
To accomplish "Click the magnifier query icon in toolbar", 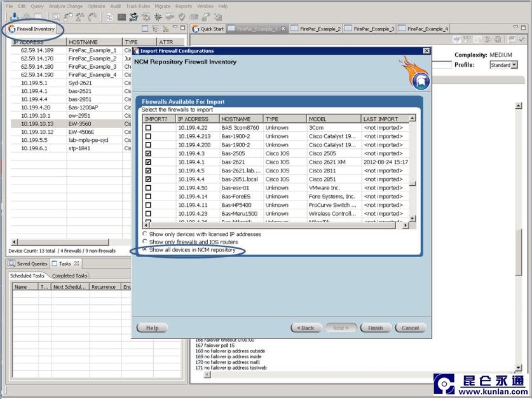I will pyautogui.click(x=56, y=17).
